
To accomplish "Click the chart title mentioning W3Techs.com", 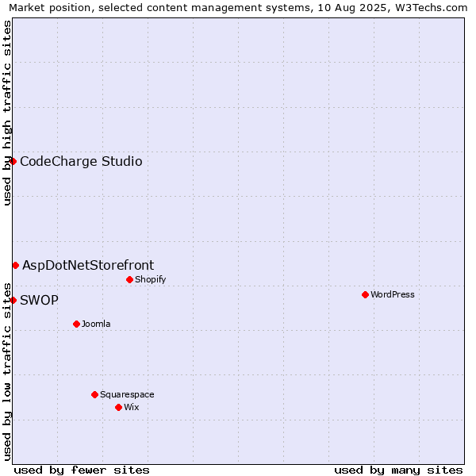I will pos(238,8).
